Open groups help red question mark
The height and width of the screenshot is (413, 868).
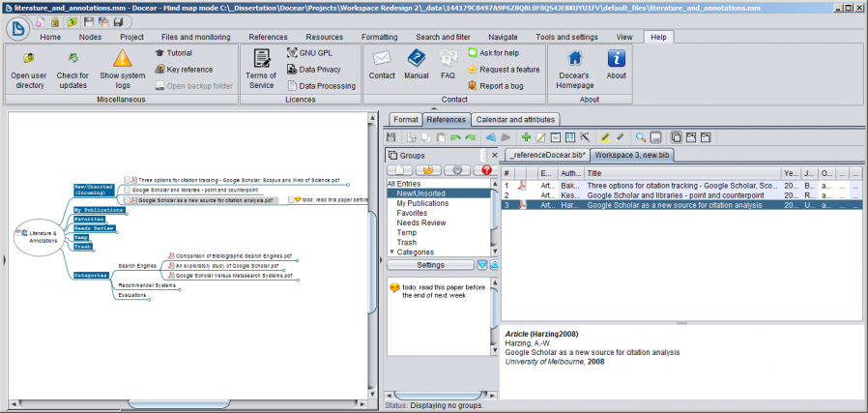486,170
